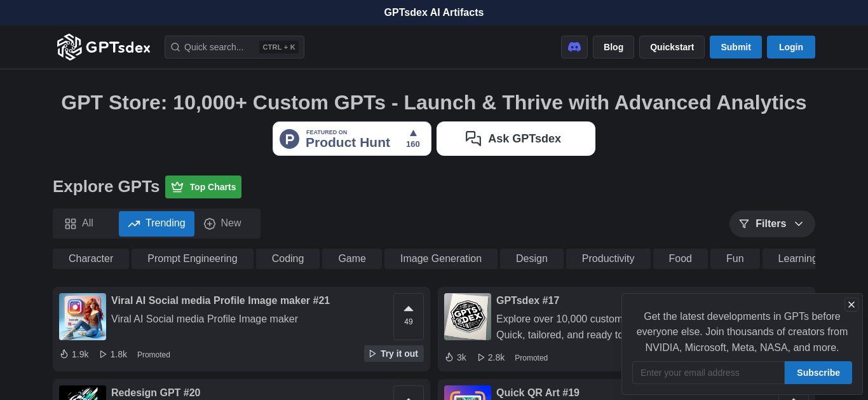Filter by Productivity category
The height and width of the screenshot is (400, 868).
click(608, 259)
